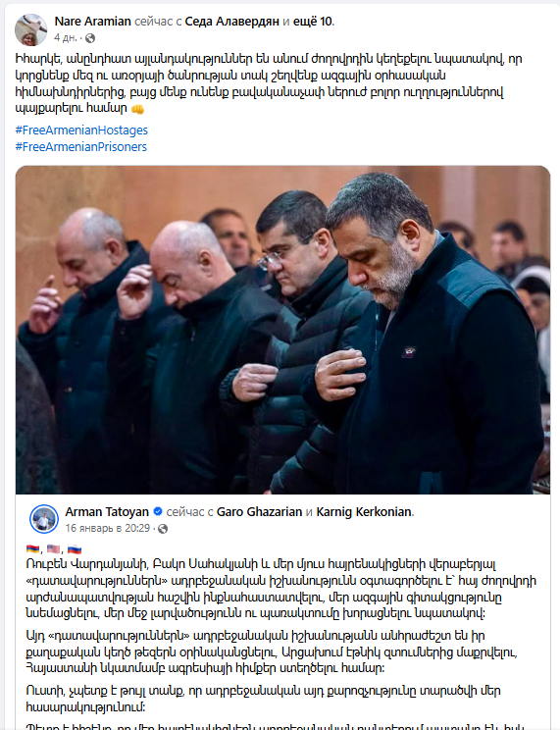The height and width of the screenshot is (730, 560).
Task: Click the US flag emoji in shared post
Action: pyautogui.click(x=54, y=549)
